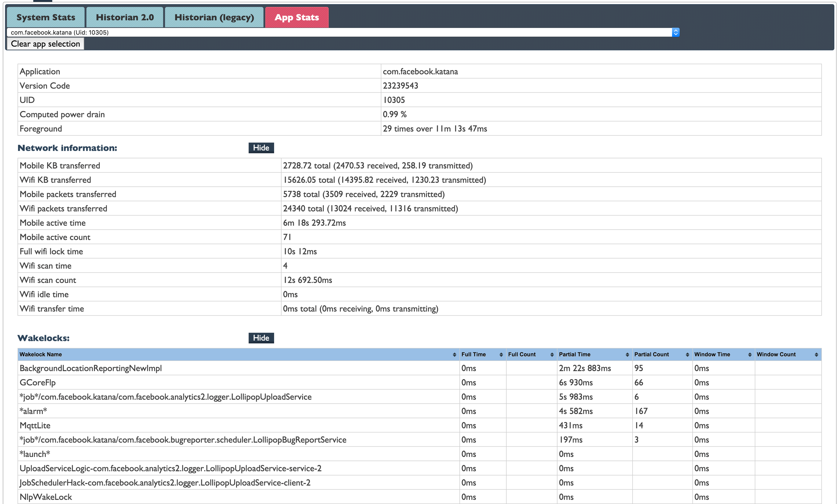Hide the Wakelocks section
The height and width of the screenshot is (504, 838).
pyautogui.click(x=261, y=338)
